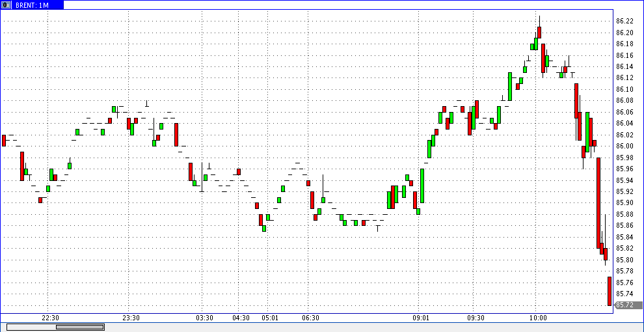Click the chart window icon beside BRENT title
Image resolution: width=644 pixels, height=332 pixels.
[6, 5]
